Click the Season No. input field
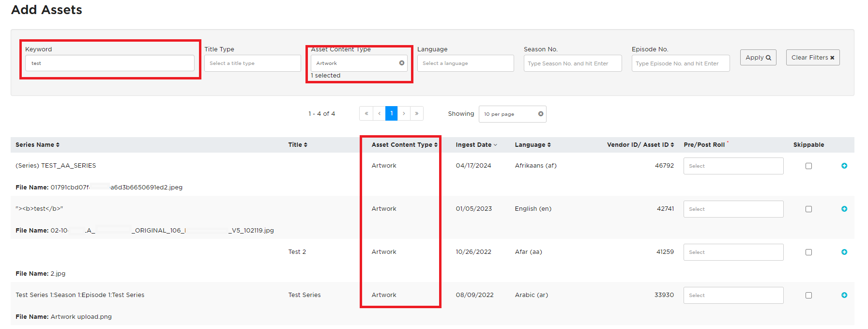The image size is (868, 329). point(573,63)
